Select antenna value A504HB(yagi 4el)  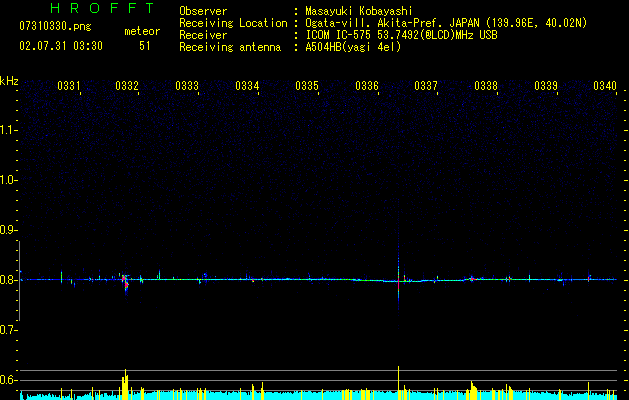353,47
